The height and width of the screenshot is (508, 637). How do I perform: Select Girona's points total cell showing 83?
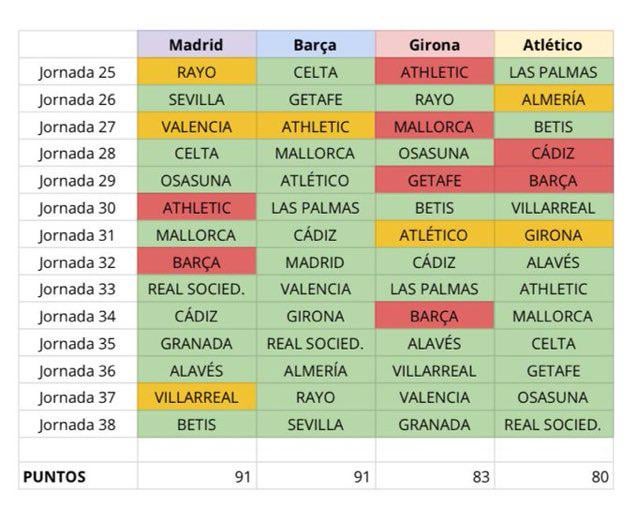click(x=434, y=477)
